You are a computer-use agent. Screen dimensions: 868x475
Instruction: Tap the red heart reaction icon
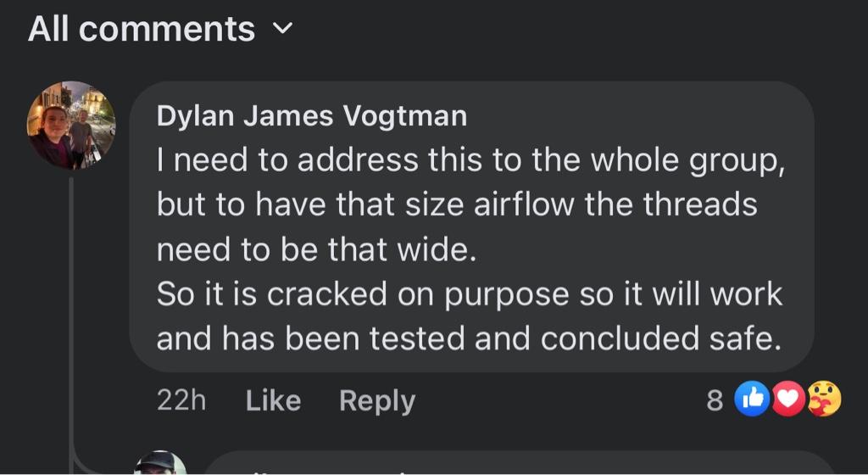point(787,399)
